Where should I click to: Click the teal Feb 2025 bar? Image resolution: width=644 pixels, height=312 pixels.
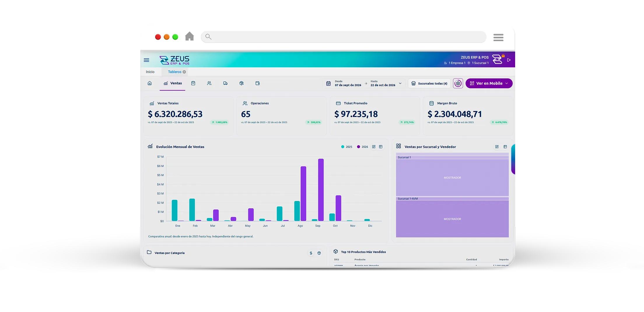[x=192, y=210]
